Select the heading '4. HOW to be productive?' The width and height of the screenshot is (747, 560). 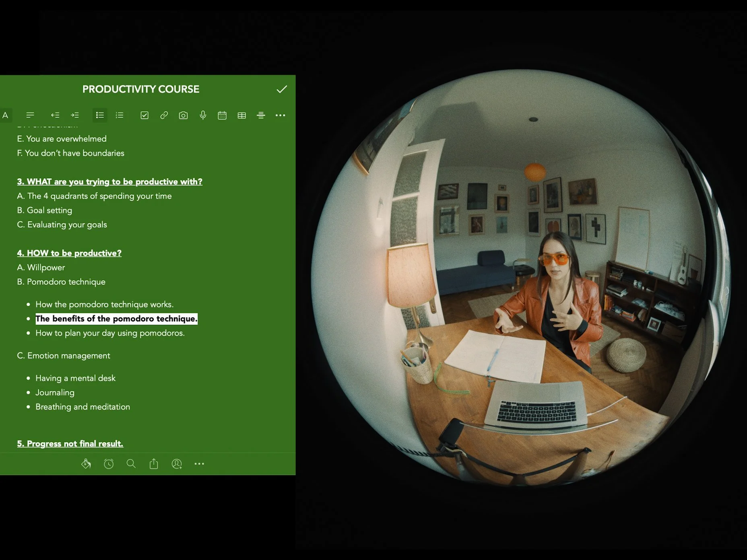click(x=69, y=253)
